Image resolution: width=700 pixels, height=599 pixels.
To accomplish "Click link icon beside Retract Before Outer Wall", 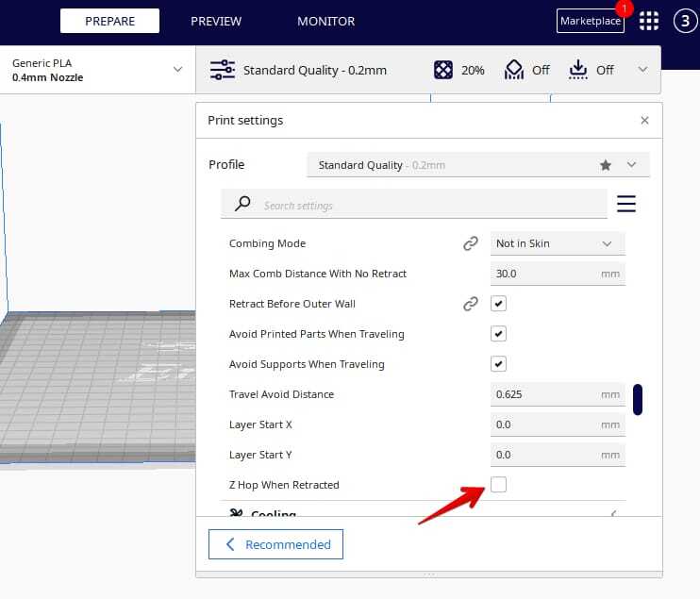I will [x=470, y=304].
